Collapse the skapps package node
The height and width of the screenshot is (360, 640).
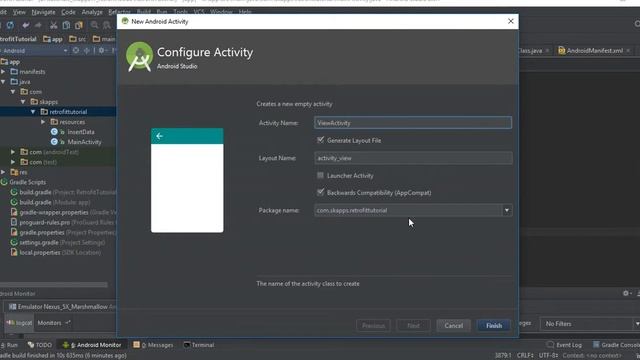coord(23,102)
